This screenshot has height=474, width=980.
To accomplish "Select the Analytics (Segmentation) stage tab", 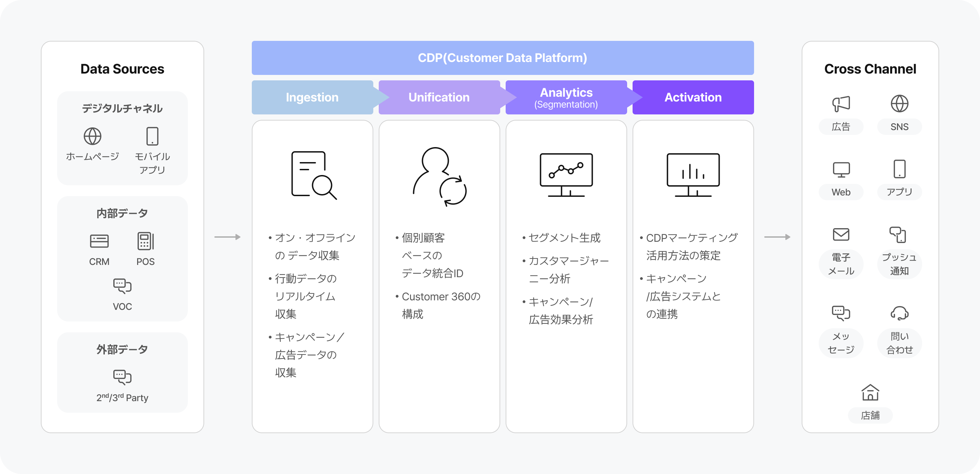I will pos(566,97).
